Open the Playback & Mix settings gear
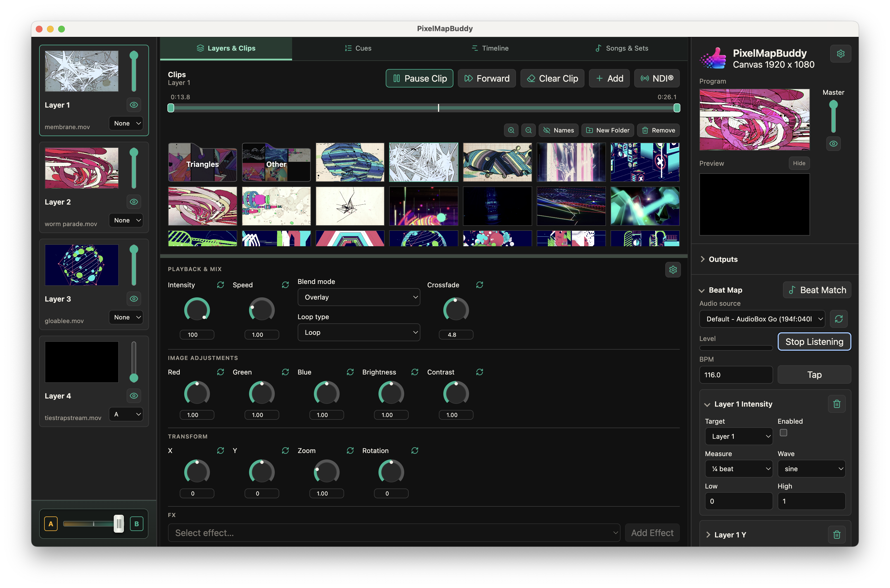 click(673, 270)
